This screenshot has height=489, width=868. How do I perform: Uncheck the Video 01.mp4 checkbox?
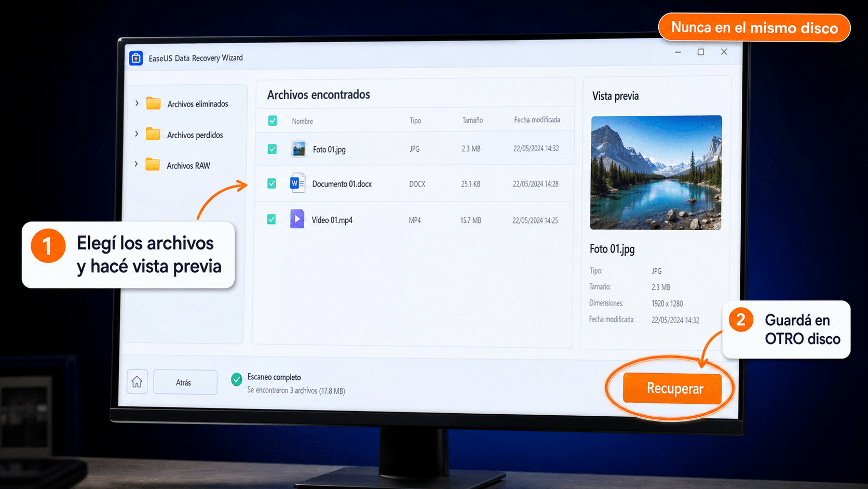271,219
